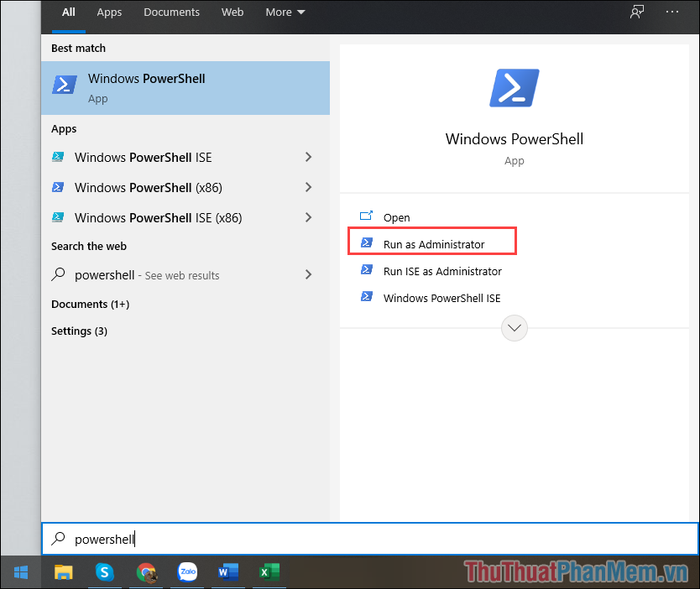
Task: Choose Run as Administrator
Action: (432, 241)
